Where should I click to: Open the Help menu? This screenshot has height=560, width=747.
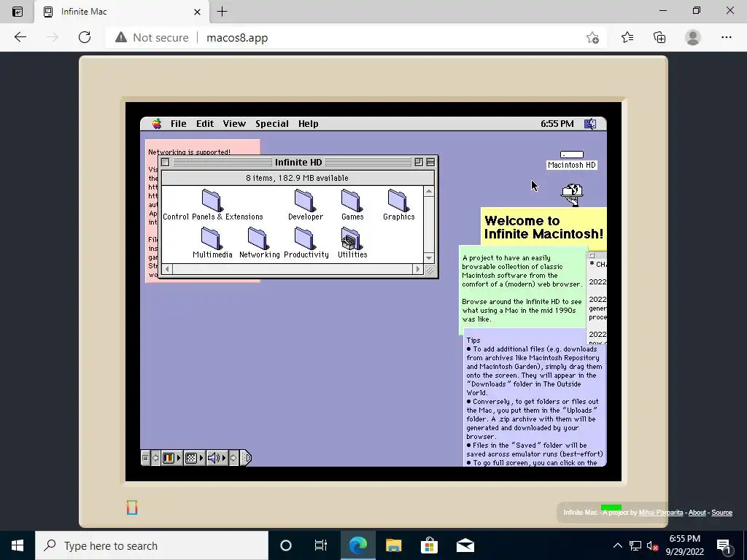click(309, 124)
